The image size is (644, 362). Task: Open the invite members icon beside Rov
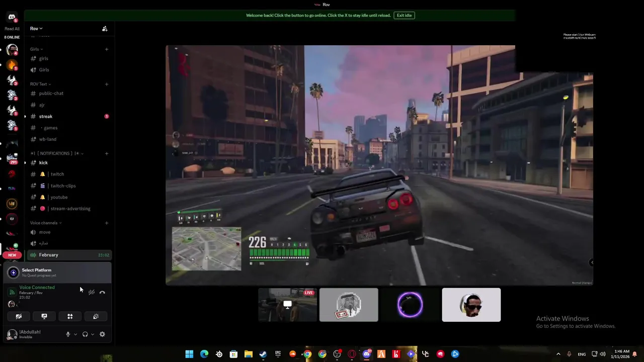click(105, 29)
